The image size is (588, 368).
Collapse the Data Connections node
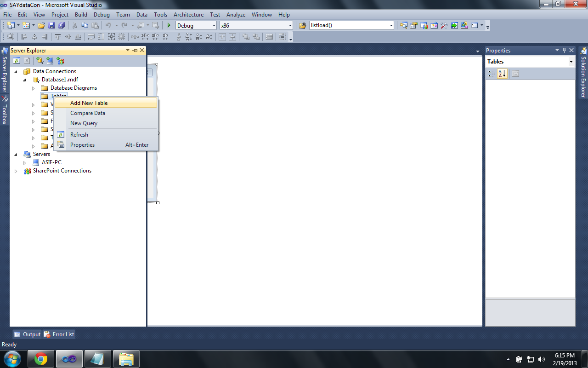16,71
